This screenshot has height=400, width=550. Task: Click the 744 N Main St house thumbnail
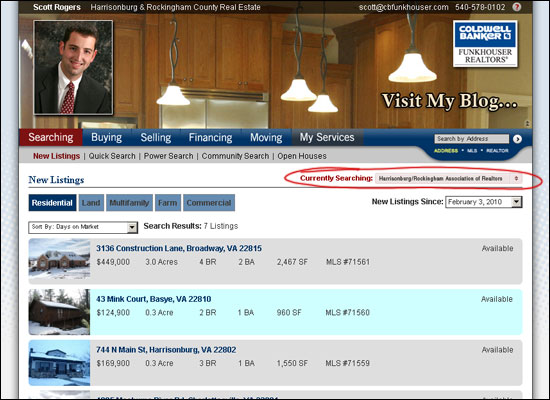[59, 363]
